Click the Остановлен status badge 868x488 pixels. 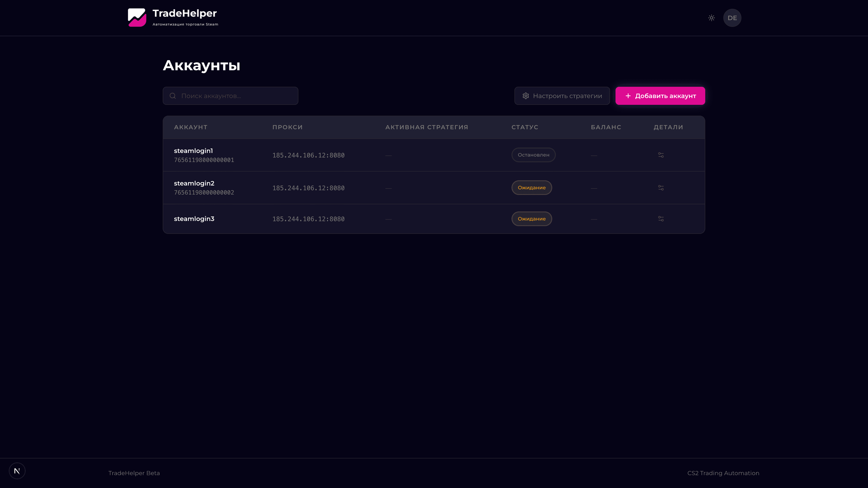[x=533, y=155]
